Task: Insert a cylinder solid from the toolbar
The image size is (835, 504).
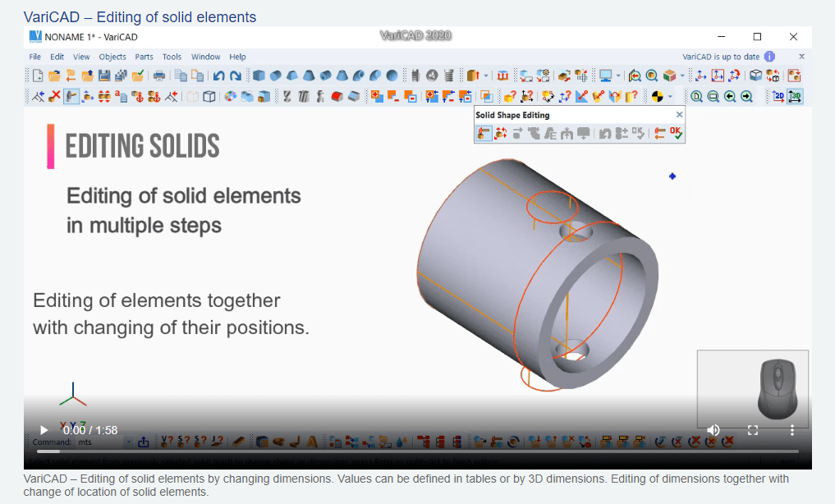Action: (x=275, y=76)
